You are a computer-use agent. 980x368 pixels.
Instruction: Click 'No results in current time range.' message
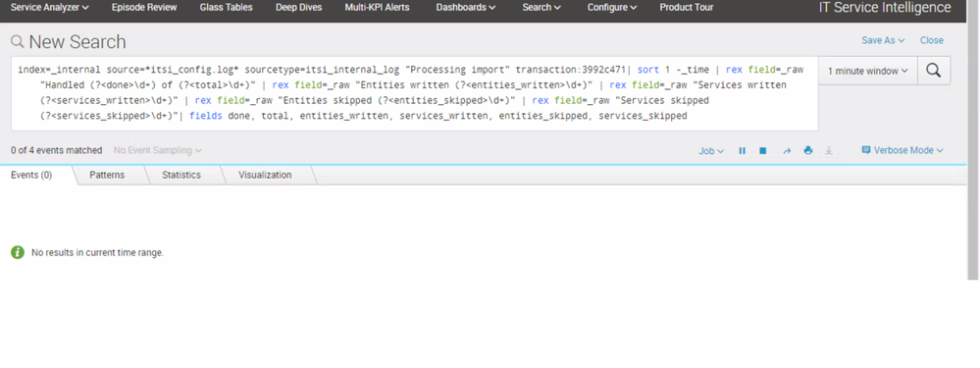97,253
